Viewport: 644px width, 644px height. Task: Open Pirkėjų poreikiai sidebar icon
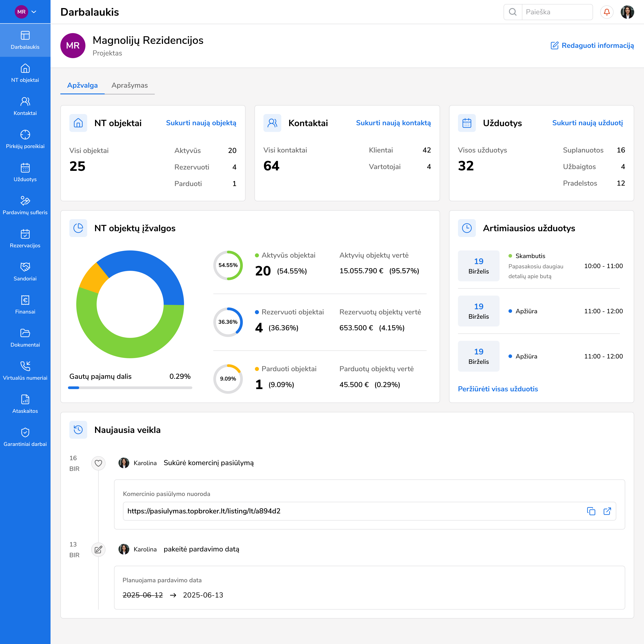tap(25, 135)
